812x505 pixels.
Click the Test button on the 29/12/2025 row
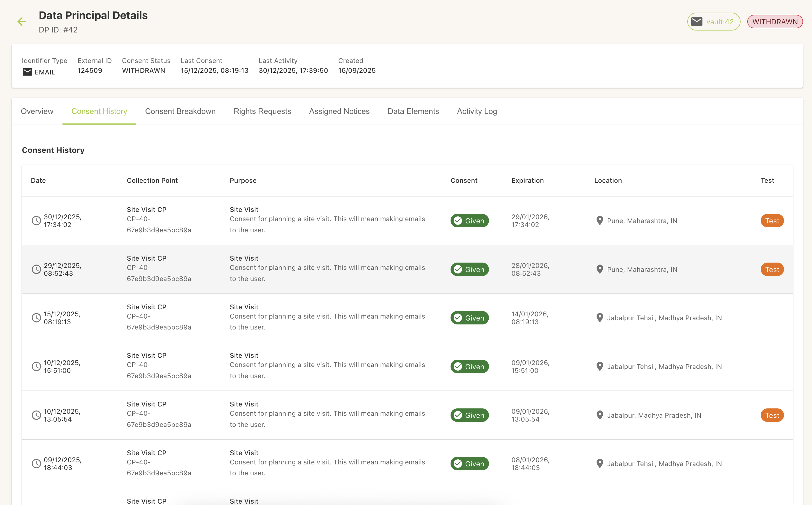[772, 269]
